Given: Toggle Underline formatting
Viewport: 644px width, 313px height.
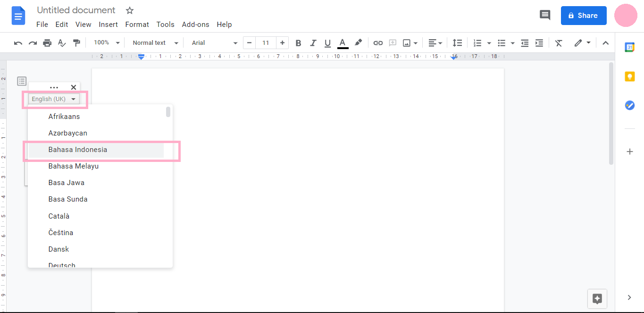Looking at the screenshot, I should click(327, 43).
